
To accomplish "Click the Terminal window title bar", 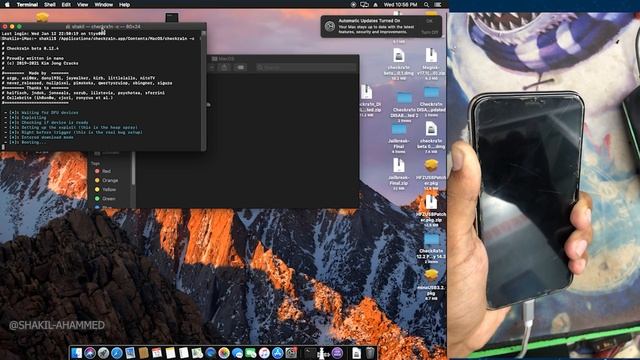I will click(x=103, y=26).
